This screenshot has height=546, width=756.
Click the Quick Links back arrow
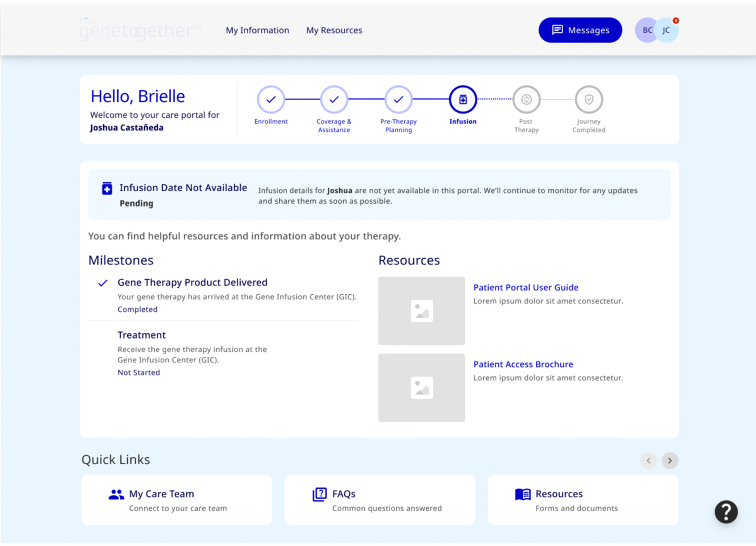pos(649,461)
